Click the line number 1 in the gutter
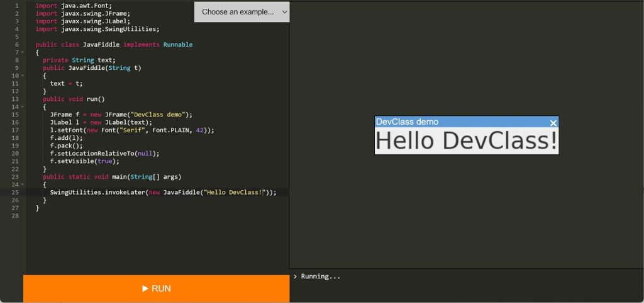 point(17,6)
